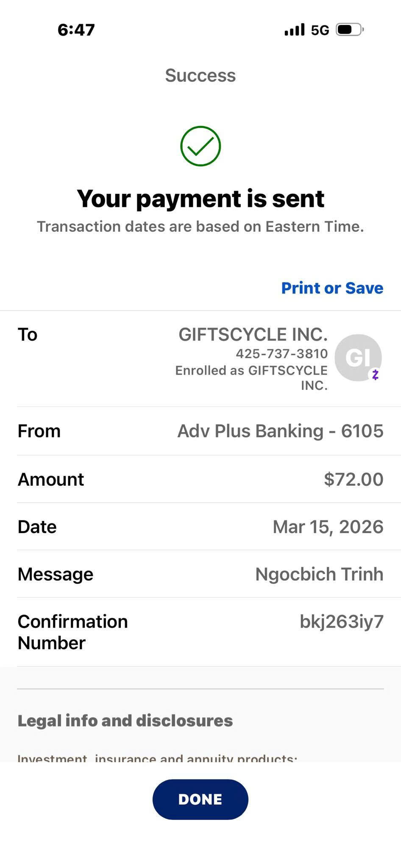Screen dimensions: 401x868
Task: Tap the Mar 15, 2026 date value
Action: tap(328, 527)
